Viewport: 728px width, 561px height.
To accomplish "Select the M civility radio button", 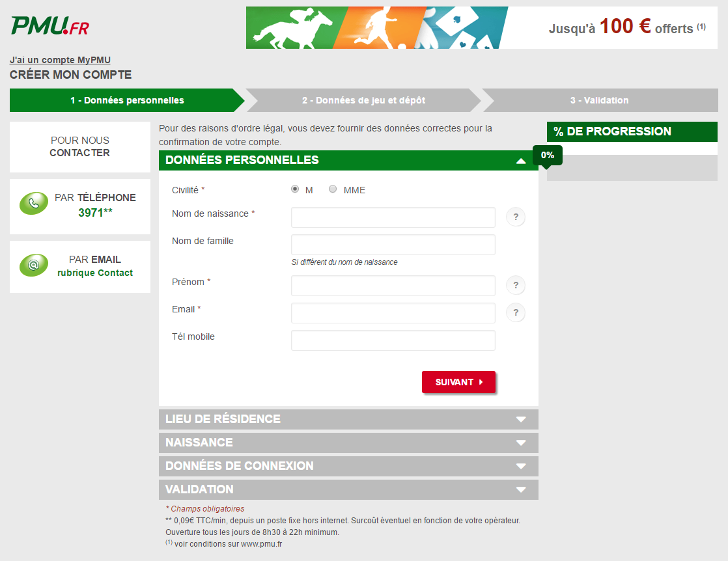I will click(x=295, y=189).
